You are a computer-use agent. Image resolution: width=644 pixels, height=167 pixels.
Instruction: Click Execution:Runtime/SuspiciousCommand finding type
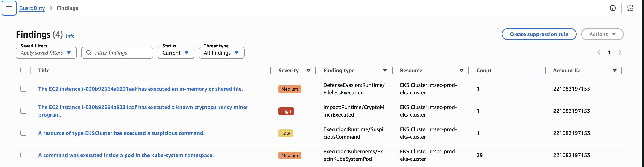click(353, 133)
